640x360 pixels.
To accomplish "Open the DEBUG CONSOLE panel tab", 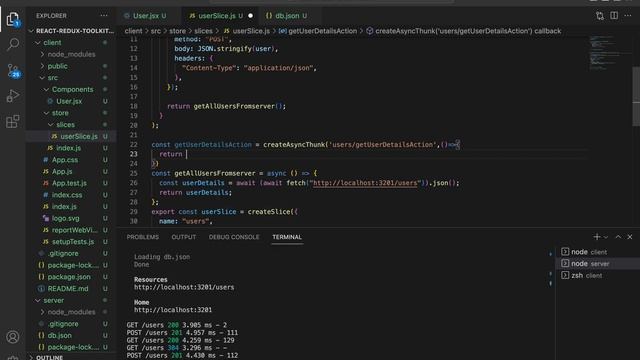I will (234, 237).
